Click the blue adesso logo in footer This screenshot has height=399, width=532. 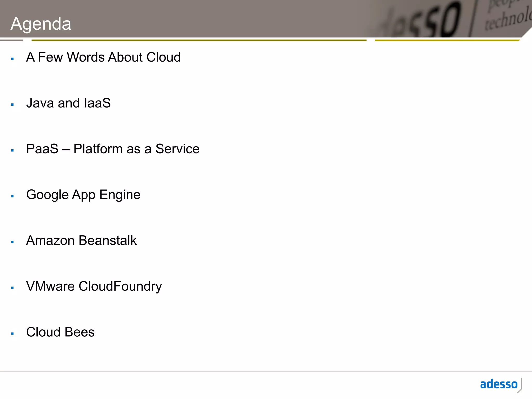[499, 384]
